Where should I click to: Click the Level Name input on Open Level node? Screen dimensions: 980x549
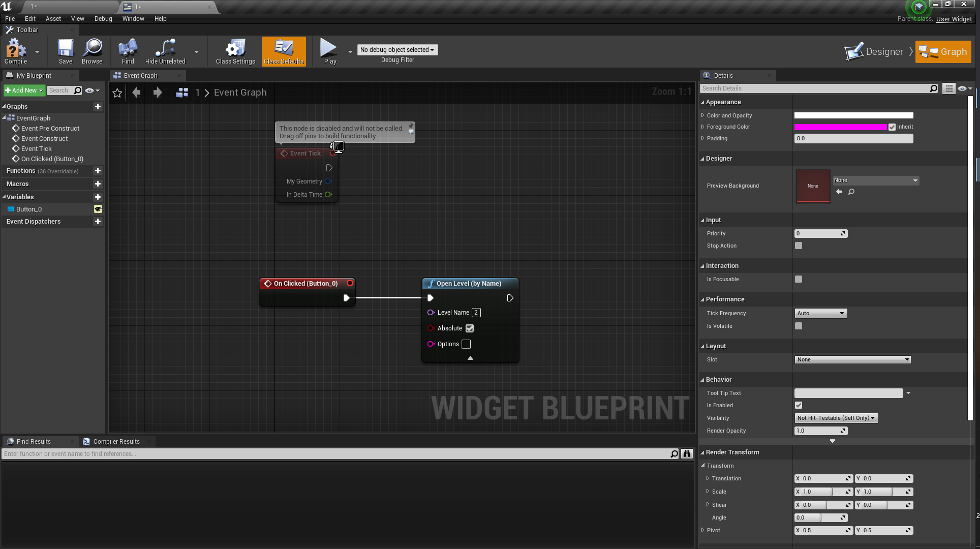(476, 313)
